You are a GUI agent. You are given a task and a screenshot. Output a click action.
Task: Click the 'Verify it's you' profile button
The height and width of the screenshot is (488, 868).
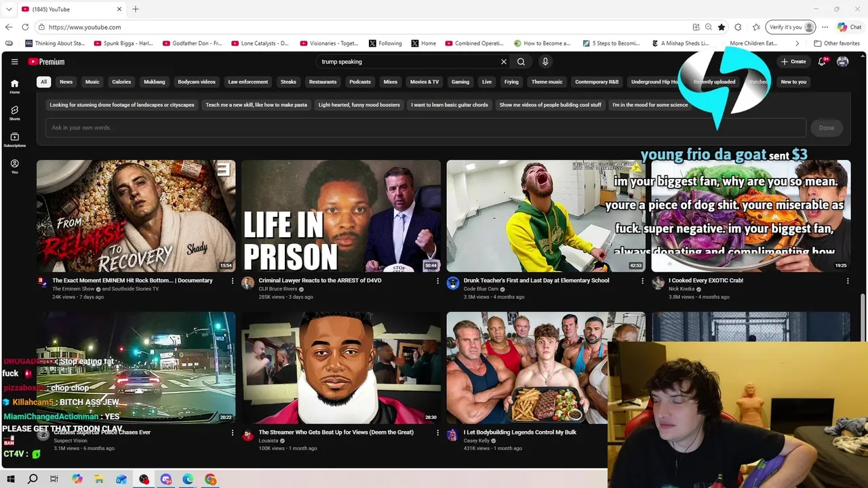tap(791, 27)
